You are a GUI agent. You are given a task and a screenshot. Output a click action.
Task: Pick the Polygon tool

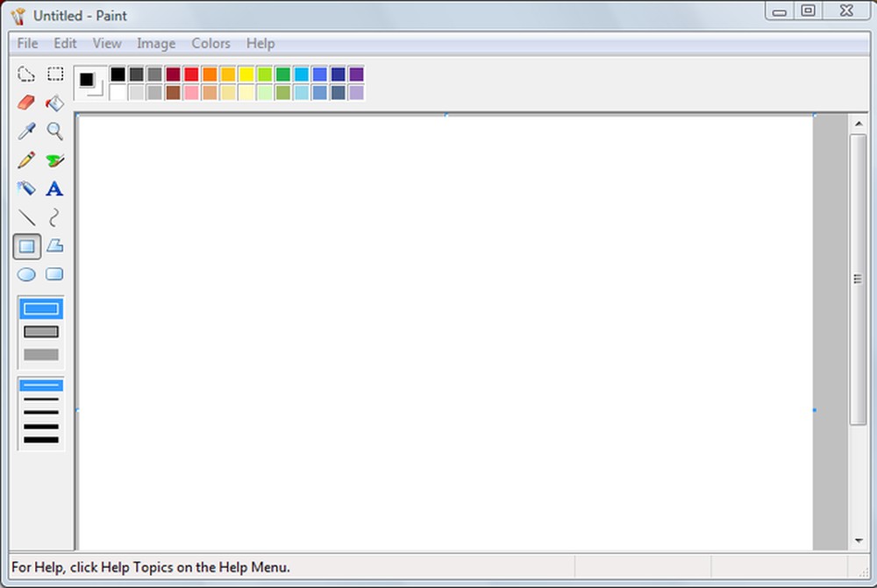(x=54, y=246)
